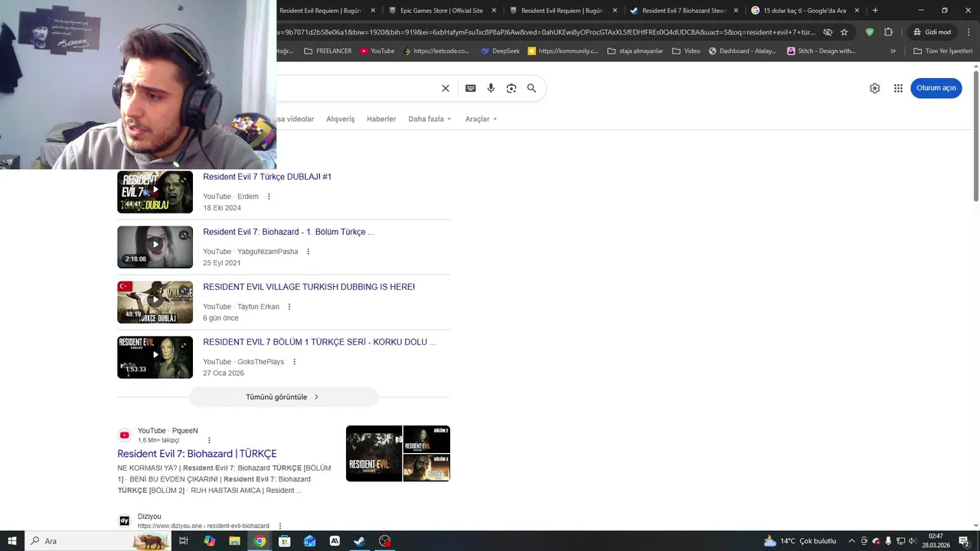Click the Chrome address bar URL
This screenshot has width=980, height=551.
pos(547,32)
